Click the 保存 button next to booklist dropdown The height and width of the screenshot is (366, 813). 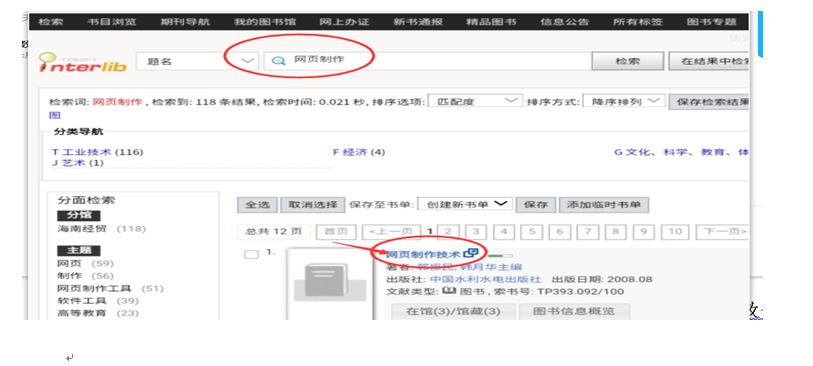[536, 205]
